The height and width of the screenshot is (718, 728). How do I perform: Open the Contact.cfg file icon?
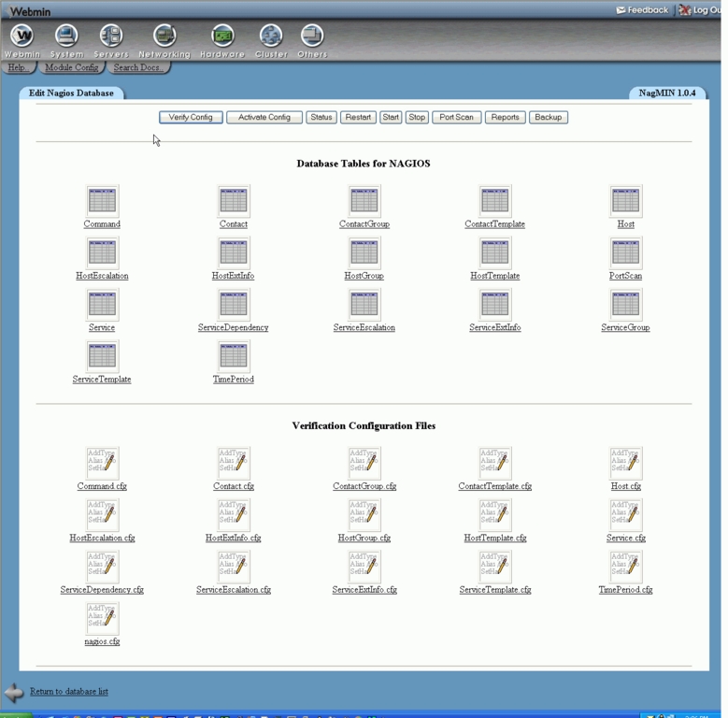tap(233, 463)
